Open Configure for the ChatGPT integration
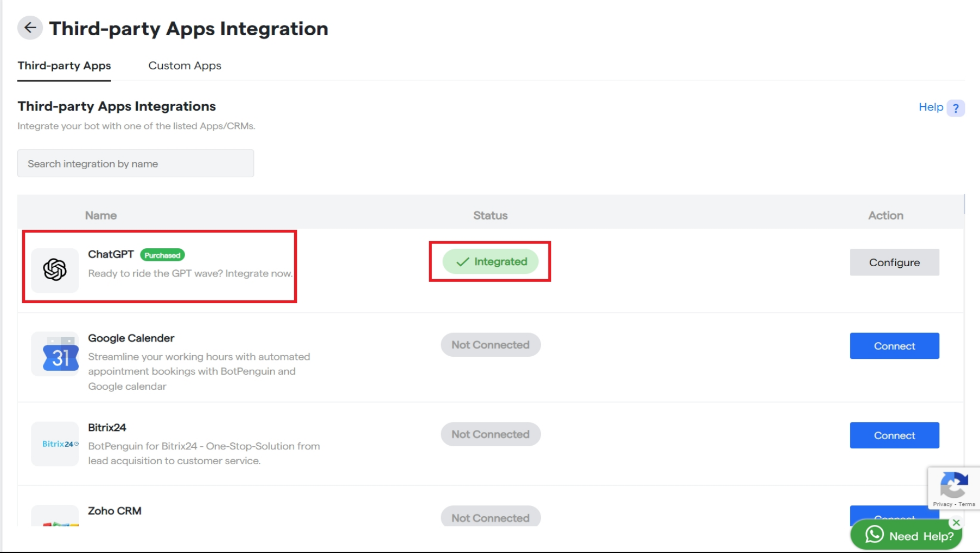Viewport: 980px width, 553px height. point(894,262)
